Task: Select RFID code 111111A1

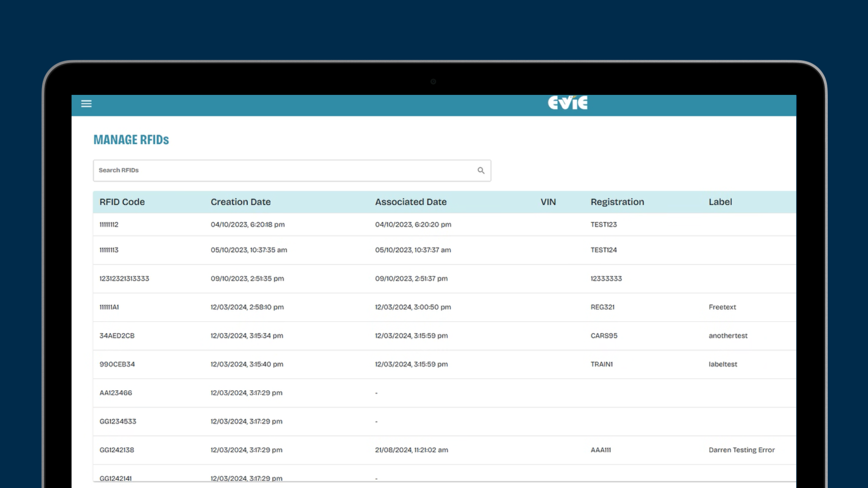Action: click(109, 307)
